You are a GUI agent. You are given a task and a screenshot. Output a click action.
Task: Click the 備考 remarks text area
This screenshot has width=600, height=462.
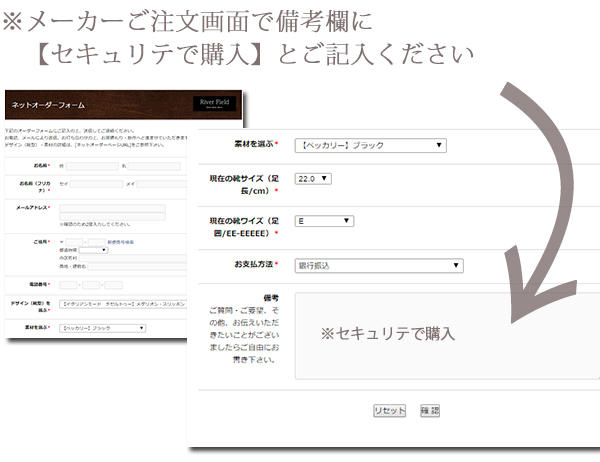click(x=446, y=334)
